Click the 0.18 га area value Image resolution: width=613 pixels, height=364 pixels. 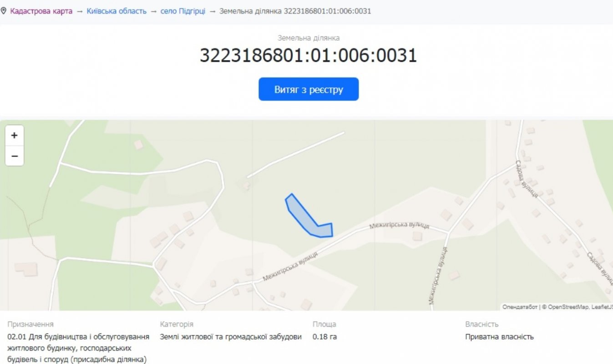click(324, 337)
